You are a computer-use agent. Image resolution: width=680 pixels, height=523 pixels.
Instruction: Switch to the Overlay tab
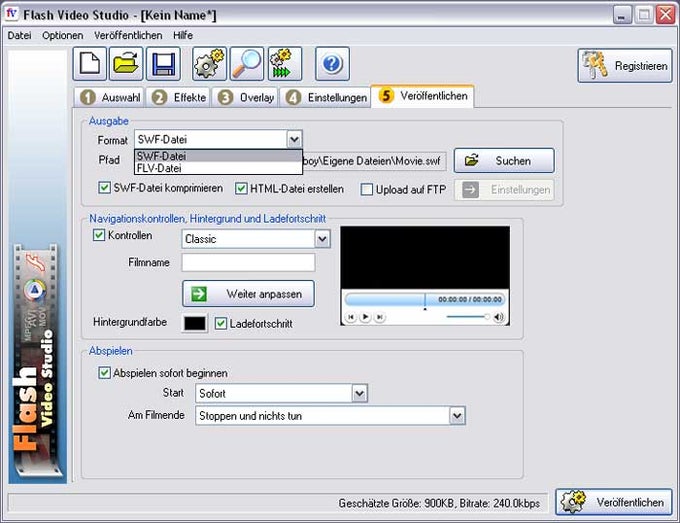[245, 98]
